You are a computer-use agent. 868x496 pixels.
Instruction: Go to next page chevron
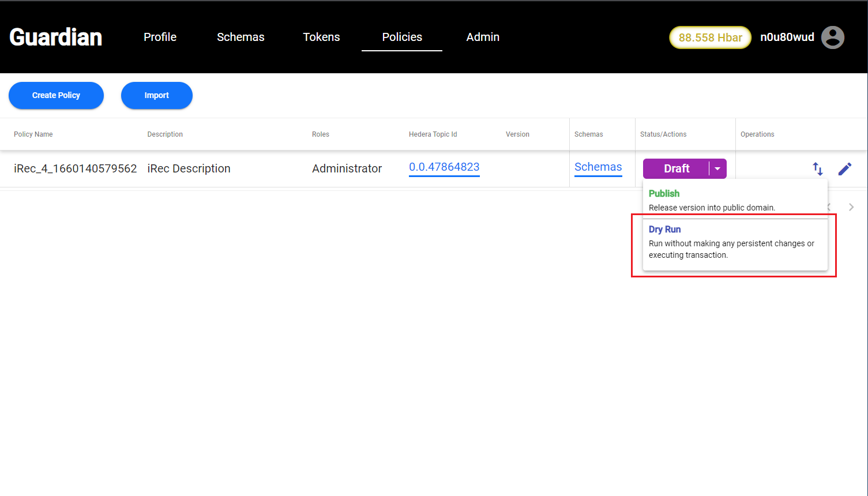click(851, 207)
